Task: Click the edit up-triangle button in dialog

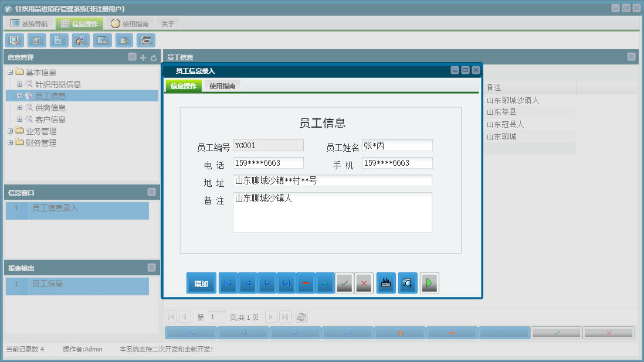Action: point(325,283)
